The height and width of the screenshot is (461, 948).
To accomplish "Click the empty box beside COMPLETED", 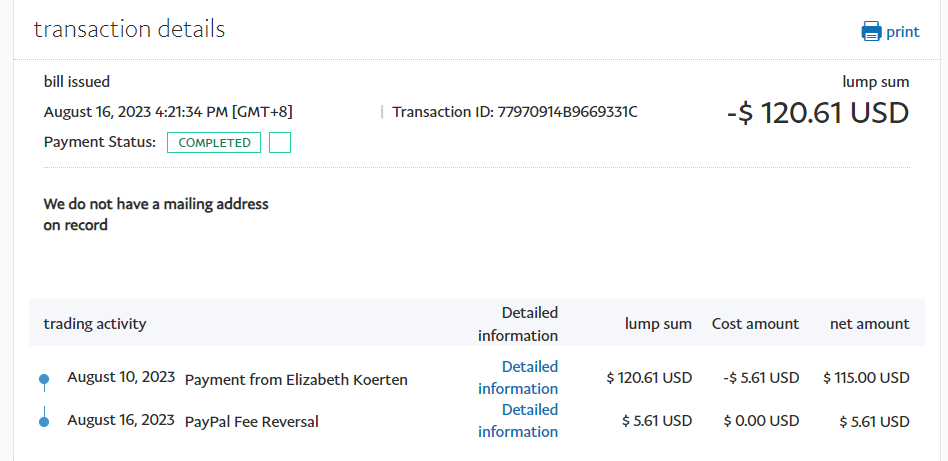I will (280, 143).
